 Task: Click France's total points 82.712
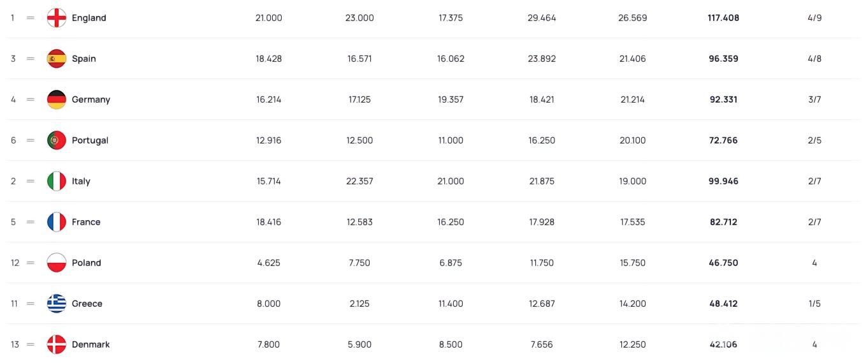[723, 222]
